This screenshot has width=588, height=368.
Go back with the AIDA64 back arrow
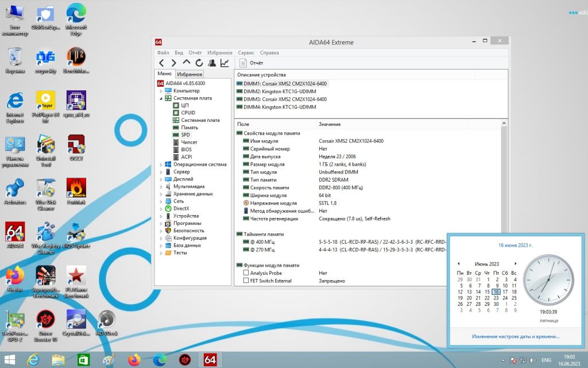pos(161,63)
